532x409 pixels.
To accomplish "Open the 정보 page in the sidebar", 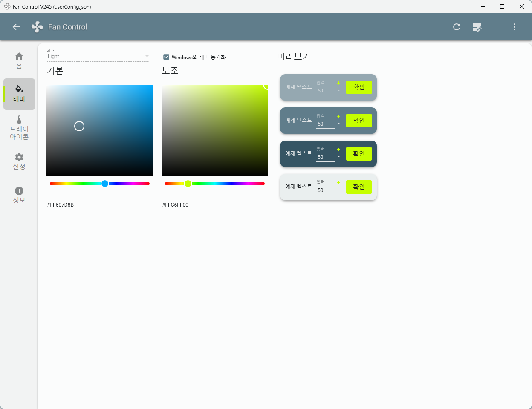I will point(19,195).
